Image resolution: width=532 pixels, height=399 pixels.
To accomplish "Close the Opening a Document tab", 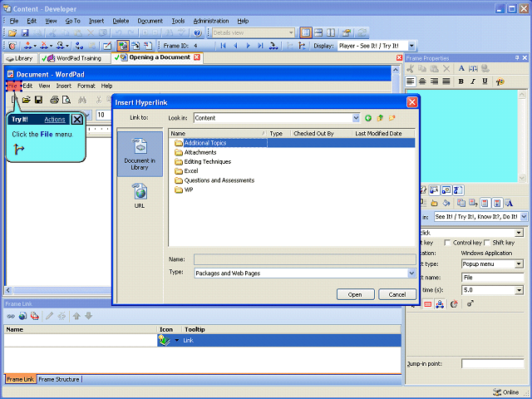I will tap(197, 57).
